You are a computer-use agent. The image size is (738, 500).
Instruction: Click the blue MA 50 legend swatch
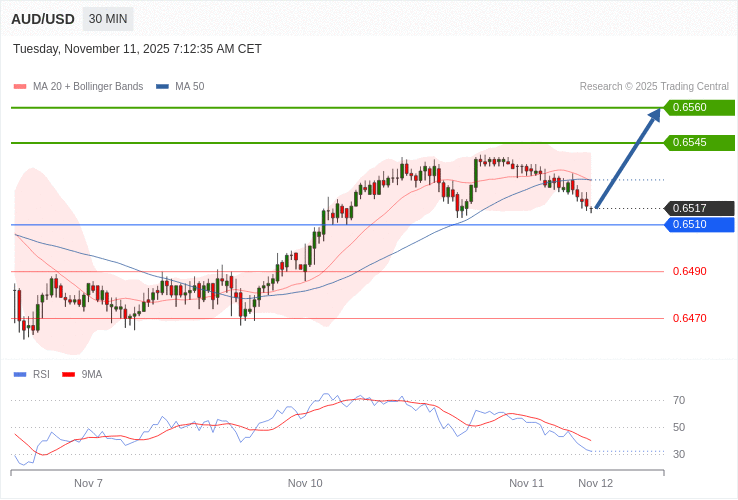(x=162, y=87)
